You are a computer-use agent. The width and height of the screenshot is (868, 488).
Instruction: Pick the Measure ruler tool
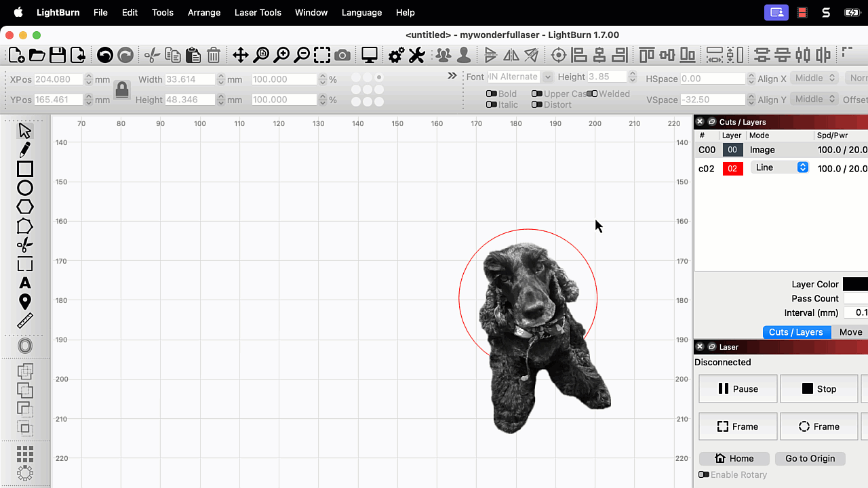tap(25, 321)
